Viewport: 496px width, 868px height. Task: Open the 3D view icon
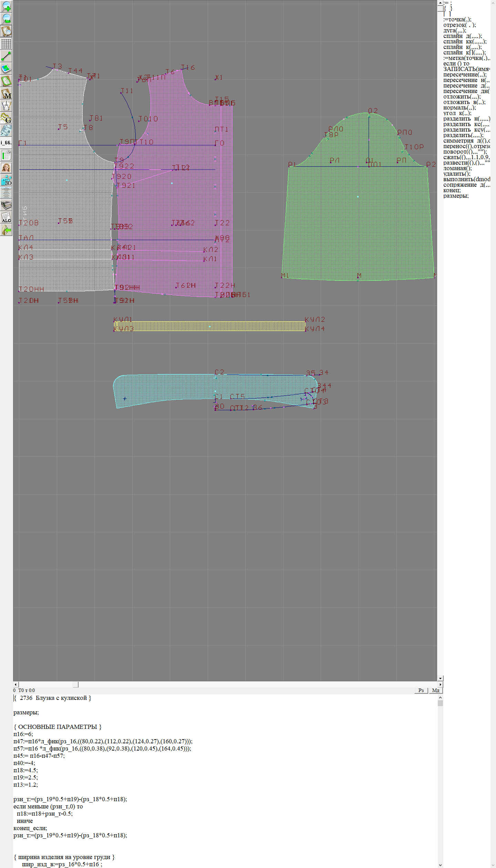tap(6, 180)
